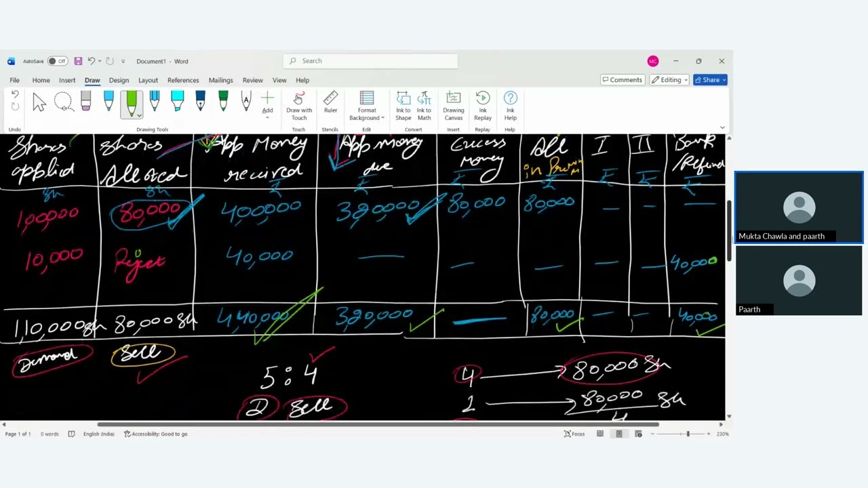Open the Comments pane

(622, 80)
